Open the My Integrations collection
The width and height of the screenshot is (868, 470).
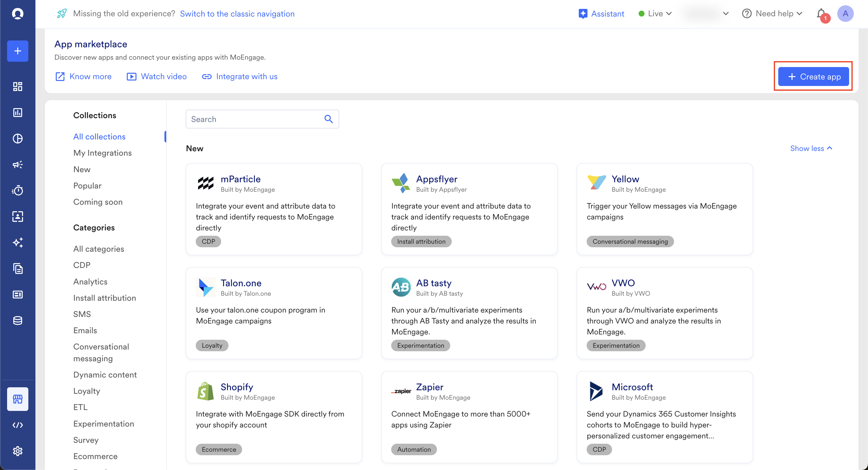(102, 153)
